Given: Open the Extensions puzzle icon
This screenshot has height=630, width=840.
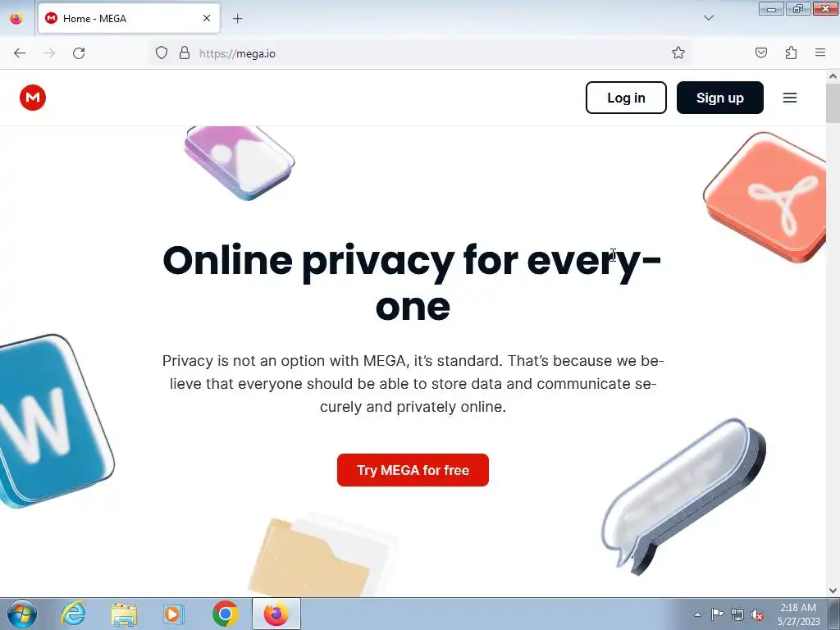Looking at the screenshot, I should click(791, 52).
